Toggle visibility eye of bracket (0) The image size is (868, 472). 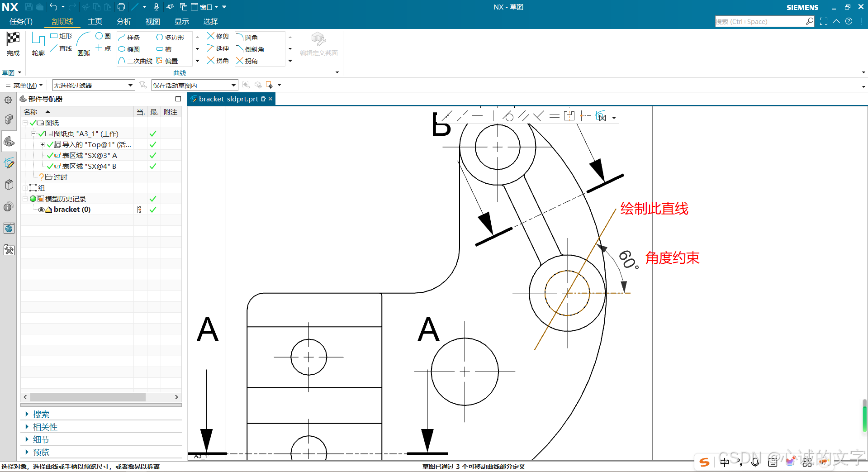coord(41,210)
